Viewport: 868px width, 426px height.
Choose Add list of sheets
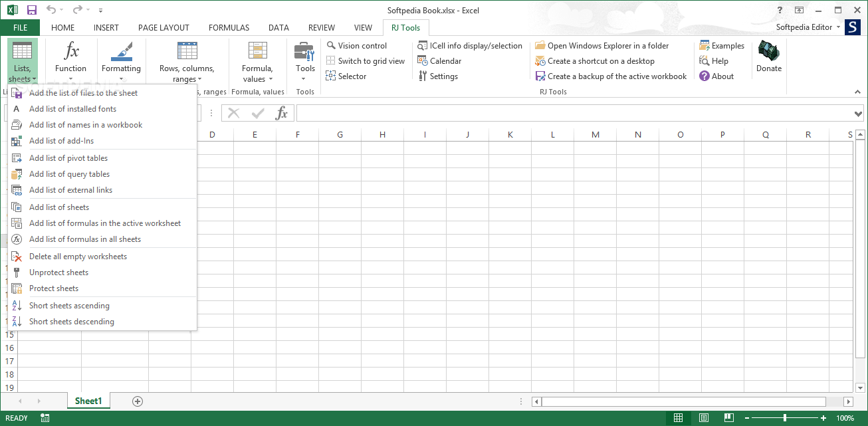point(103,207)
